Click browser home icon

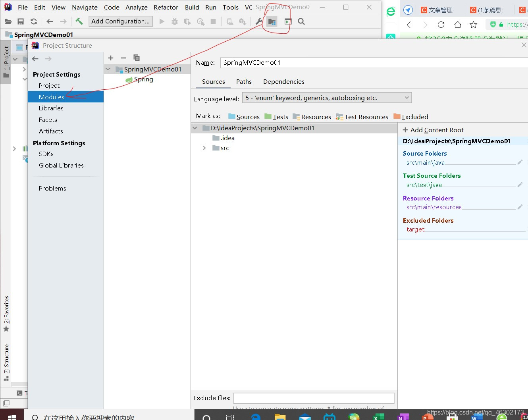click(x=457, y=25)
